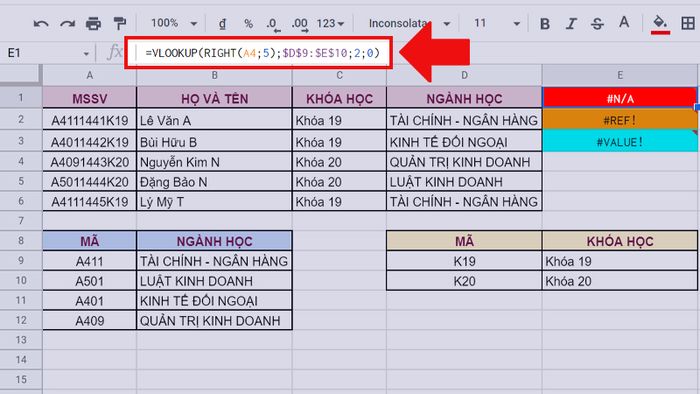Screen dimensions: 700x394
Task: Select column C header
Action: tap(339, 75)
